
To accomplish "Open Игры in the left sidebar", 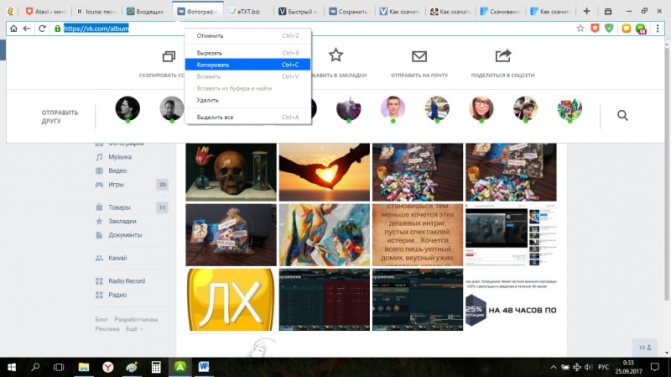I will click(x=116, y=184).
